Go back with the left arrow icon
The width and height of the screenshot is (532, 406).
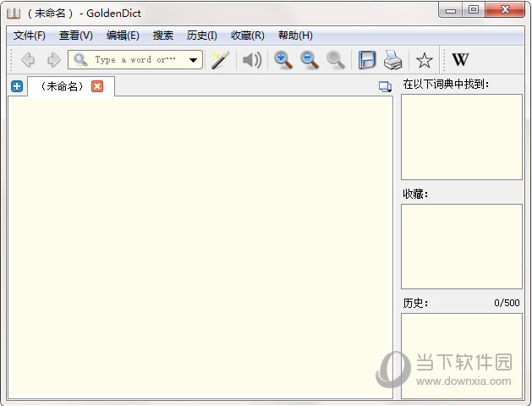pos(28,60)
